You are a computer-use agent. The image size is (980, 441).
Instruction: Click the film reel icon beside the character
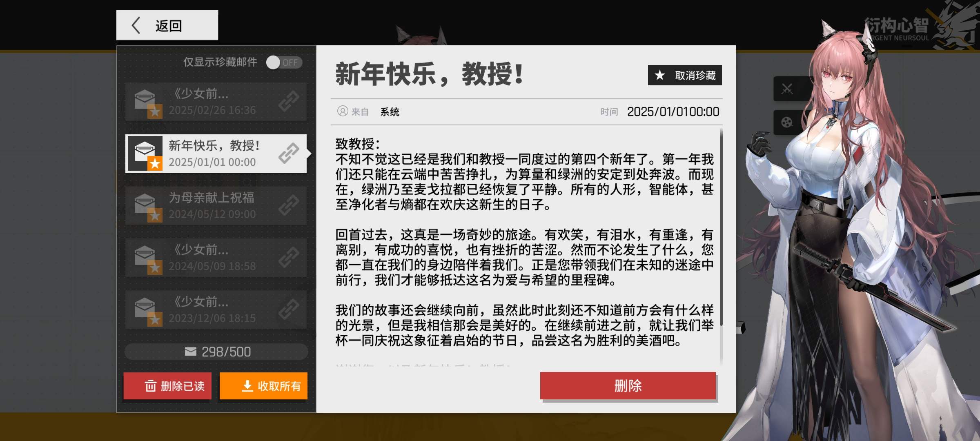pyautogui.click(x=787, y=122)
